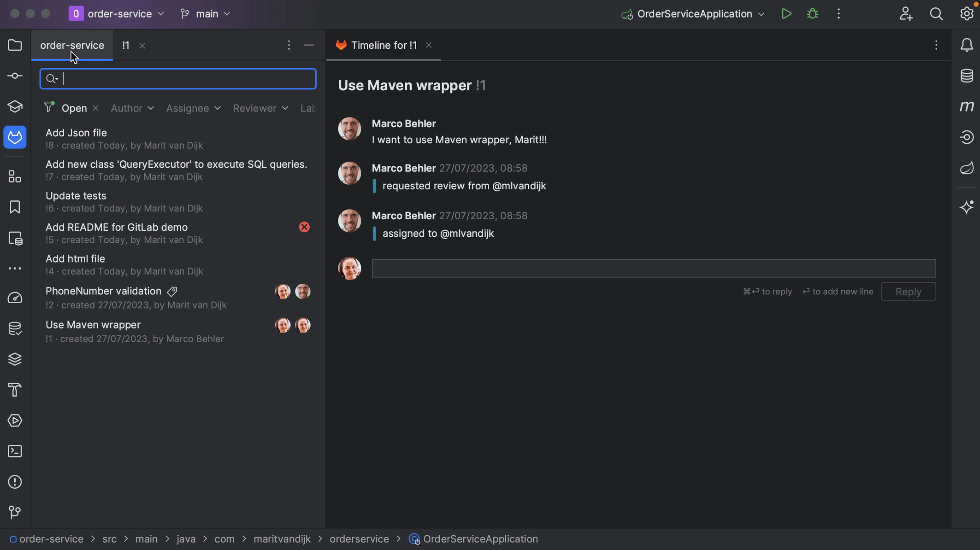The width and height of the screenshot is (980, 550).
Task: Click the Label filter expander
Action: (x=308, y=108)
